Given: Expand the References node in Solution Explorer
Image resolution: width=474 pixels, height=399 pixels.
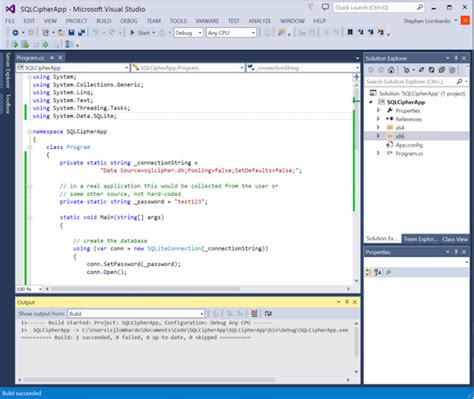Looking at the screenshot, I should point(378,119).
